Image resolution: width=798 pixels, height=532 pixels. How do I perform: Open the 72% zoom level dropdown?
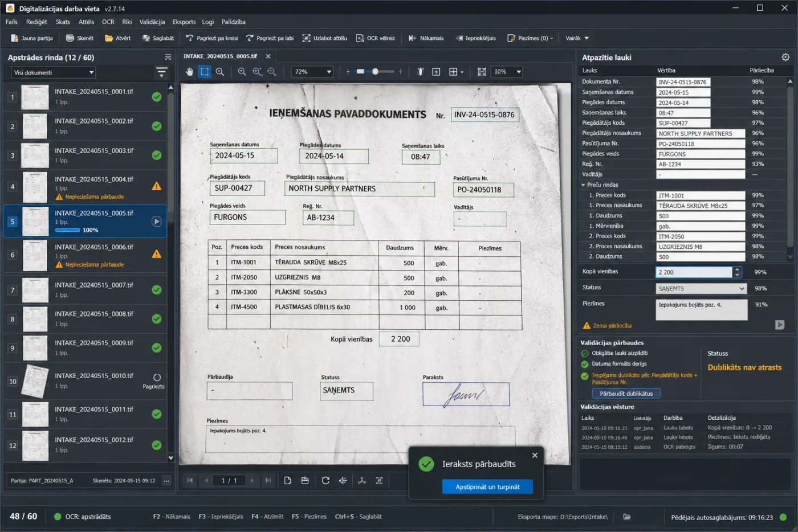tap(312, 72)
